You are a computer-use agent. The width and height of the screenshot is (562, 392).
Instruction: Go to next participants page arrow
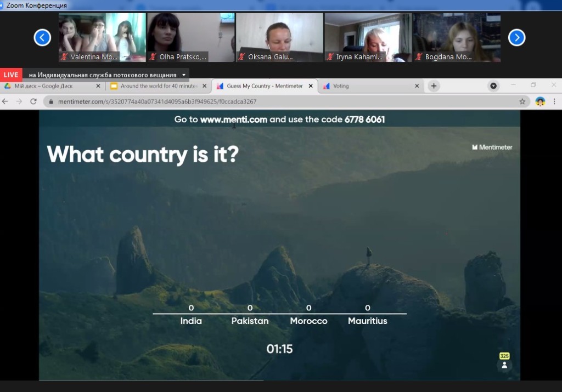tap(516, 37)
